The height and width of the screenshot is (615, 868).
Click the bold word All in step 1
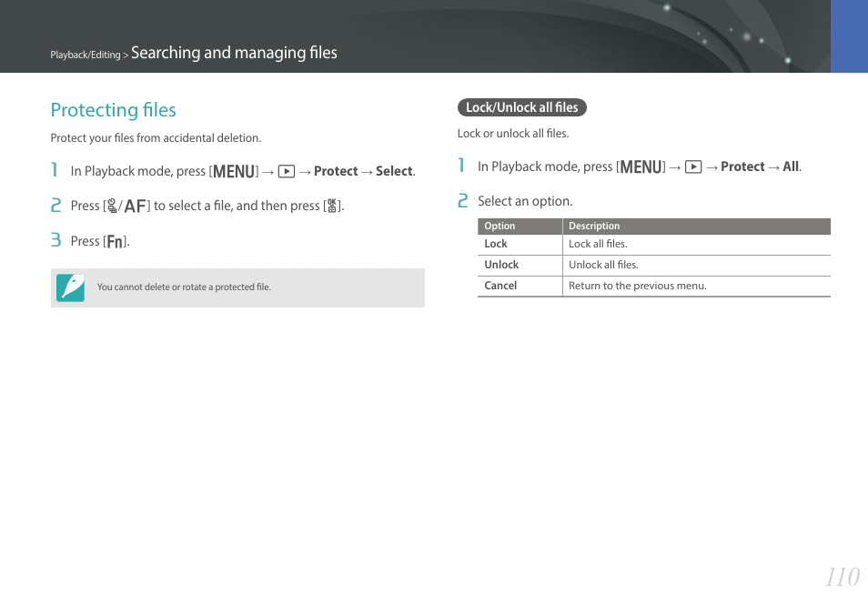point(791,167)
